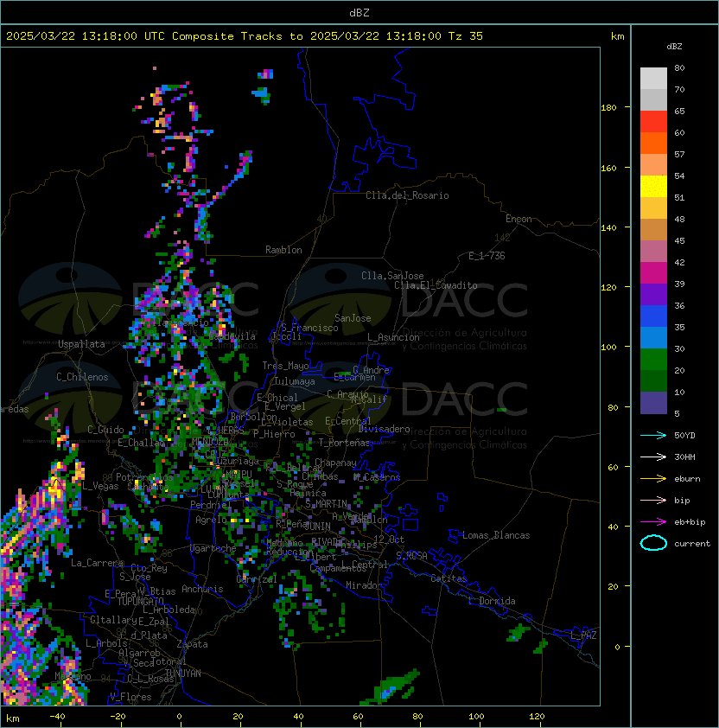This screenshot has height=728, width=719.
Task: Click the Tres_Mayo label
Action: pos(285,366)
